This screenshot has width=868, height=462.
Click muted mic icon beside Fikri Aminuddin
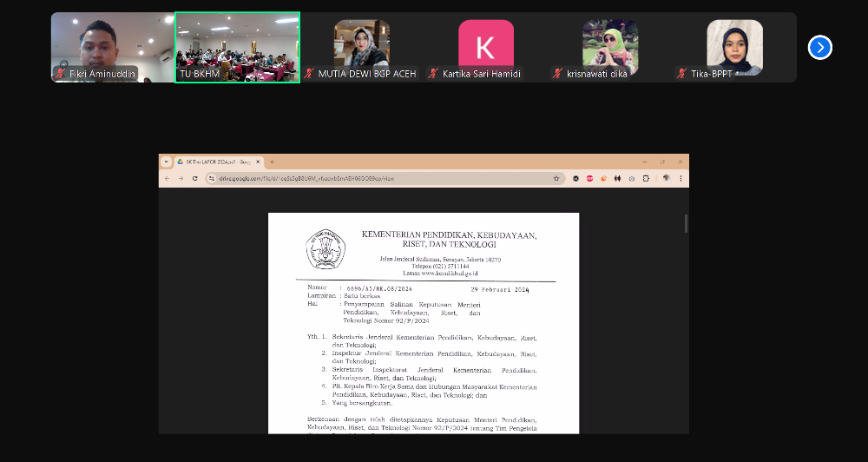tap(61, 73)
